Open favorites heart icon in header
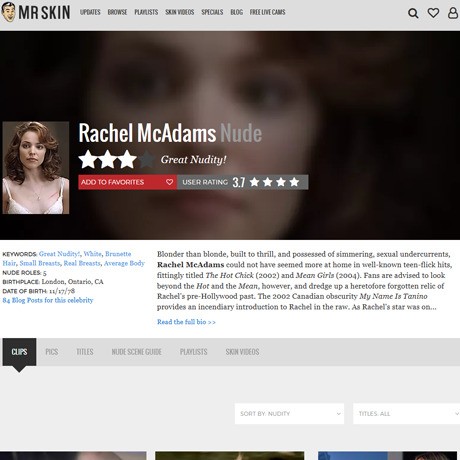460x460 pixels. point(433,13)
